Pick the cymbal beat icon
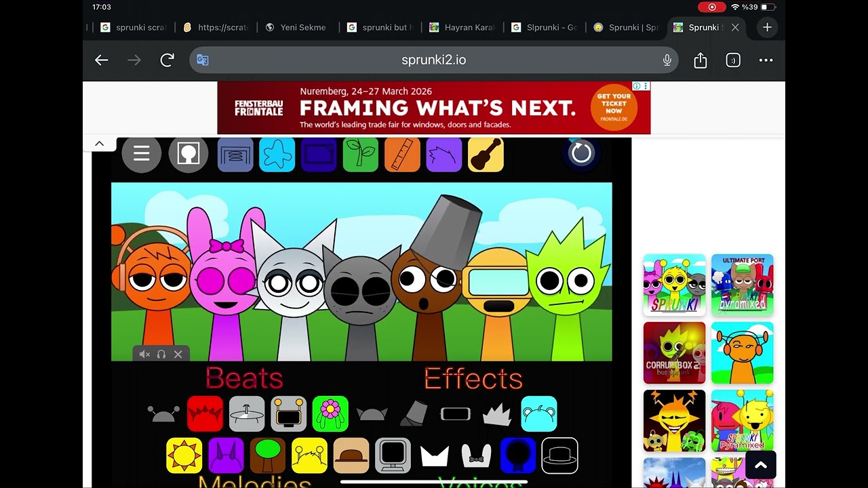868x488 pixels. [247, 414]
